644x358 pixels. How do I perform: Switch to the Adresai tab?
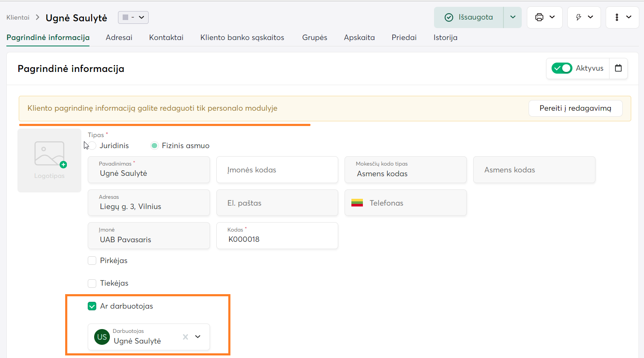[119, 37]
